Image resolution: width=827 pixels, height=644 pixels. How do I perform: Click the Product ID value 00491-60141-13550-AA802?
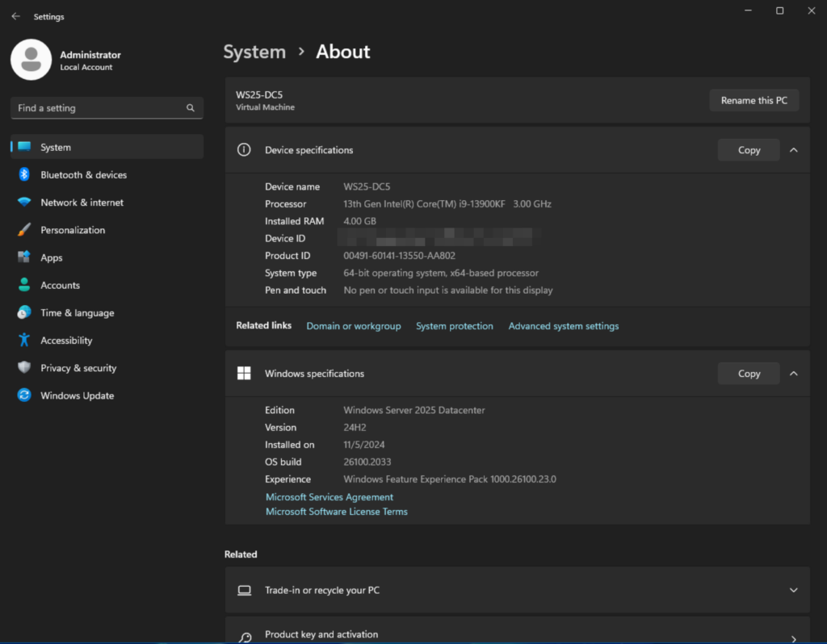pos(399,256)
